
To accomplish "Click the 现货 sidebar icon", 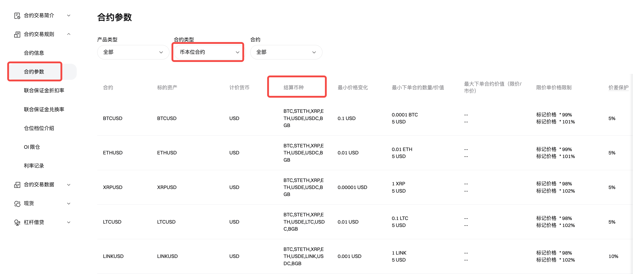I will tap(17, 204).
